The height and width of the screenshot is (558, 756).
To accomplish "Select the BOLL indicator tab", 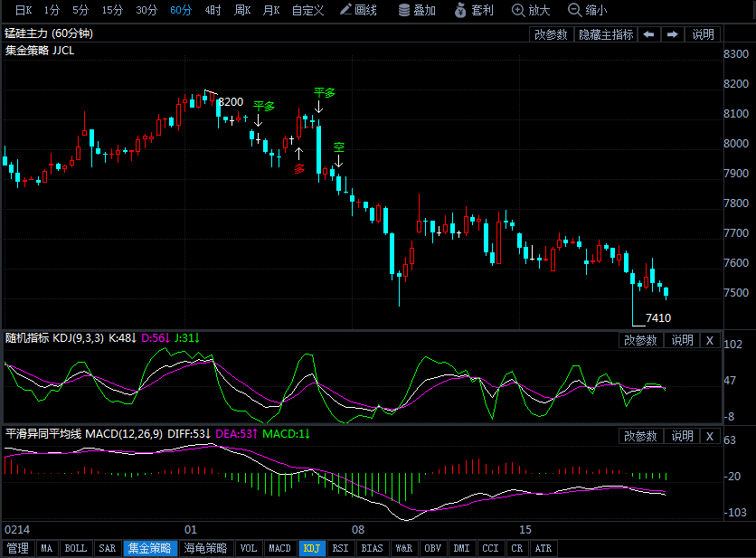I will [76, 548].
